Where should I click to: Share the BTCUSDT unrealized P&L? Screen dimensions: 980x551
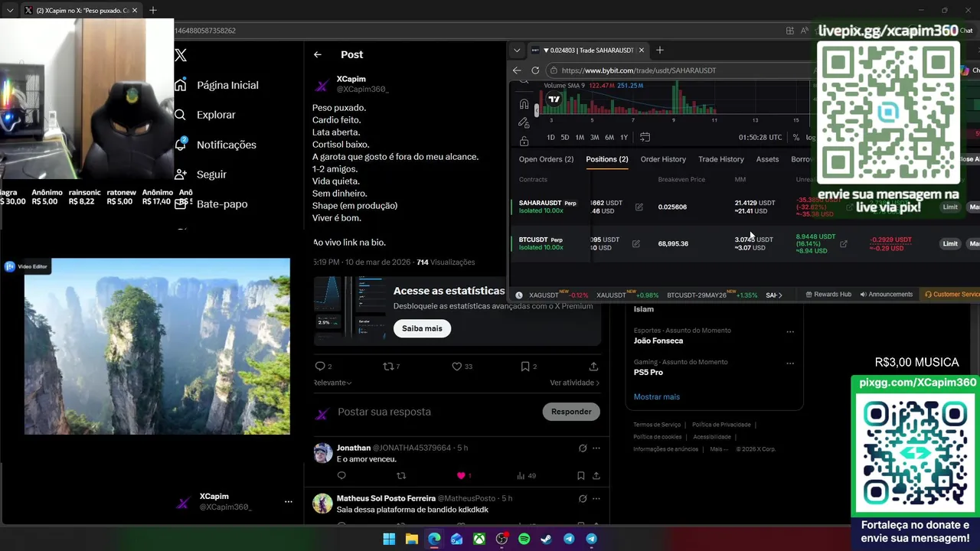pos(844,244)
